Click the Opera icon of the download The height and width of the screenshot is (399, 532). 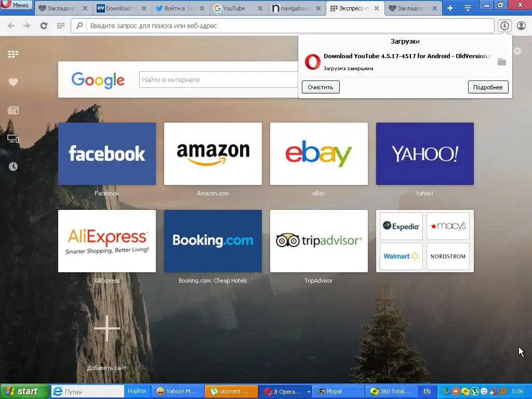click(x=312, y=62)
